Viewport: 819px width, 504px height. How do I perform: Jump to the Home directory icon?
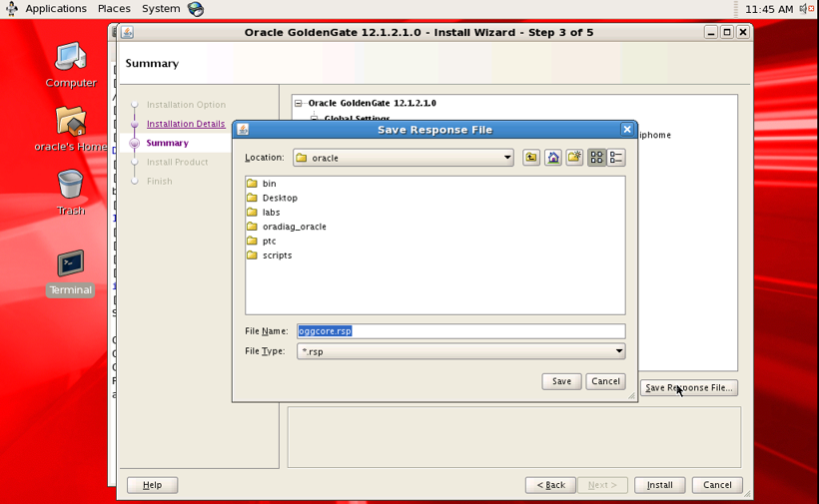553,158
